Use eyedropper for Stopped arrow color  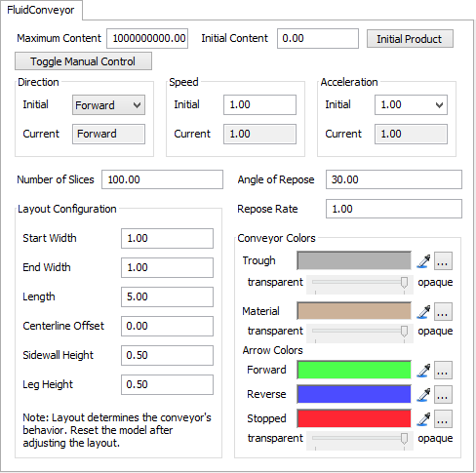point(423,419)
